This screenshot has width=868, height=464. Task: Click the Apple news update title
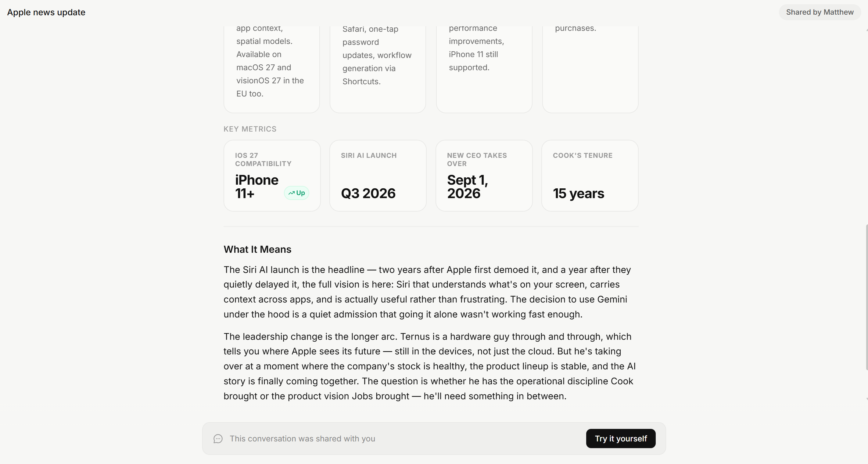[x=46, y=12]
